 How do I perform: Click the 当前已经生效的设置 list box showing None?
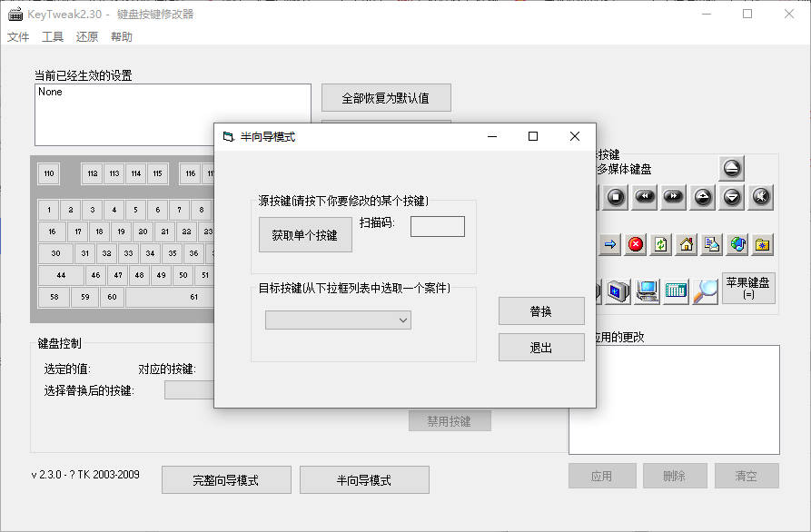pos(173,114)
